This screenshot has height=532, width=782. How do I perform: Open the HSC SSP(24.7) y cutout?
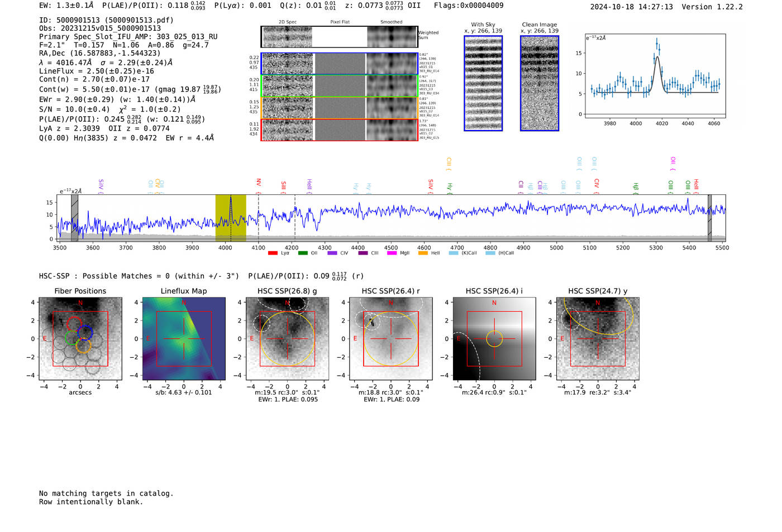coord(598,339)
